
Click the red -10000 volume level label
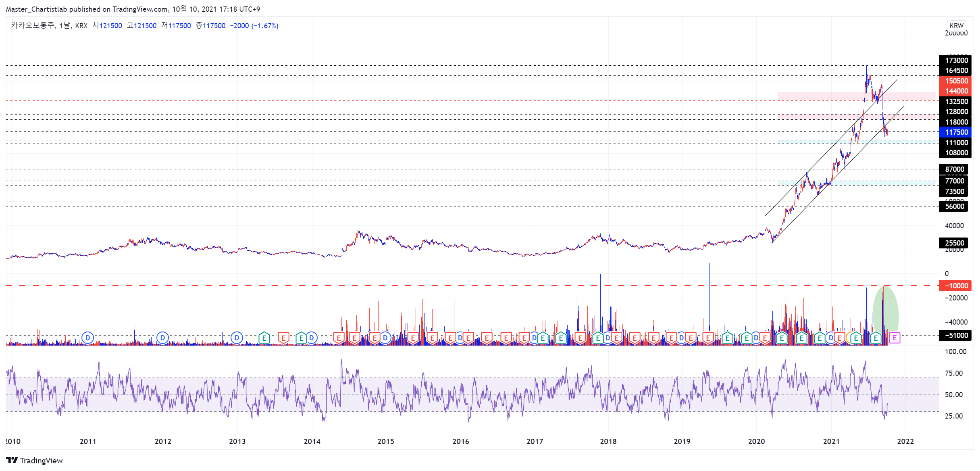[x=955, y=286]
